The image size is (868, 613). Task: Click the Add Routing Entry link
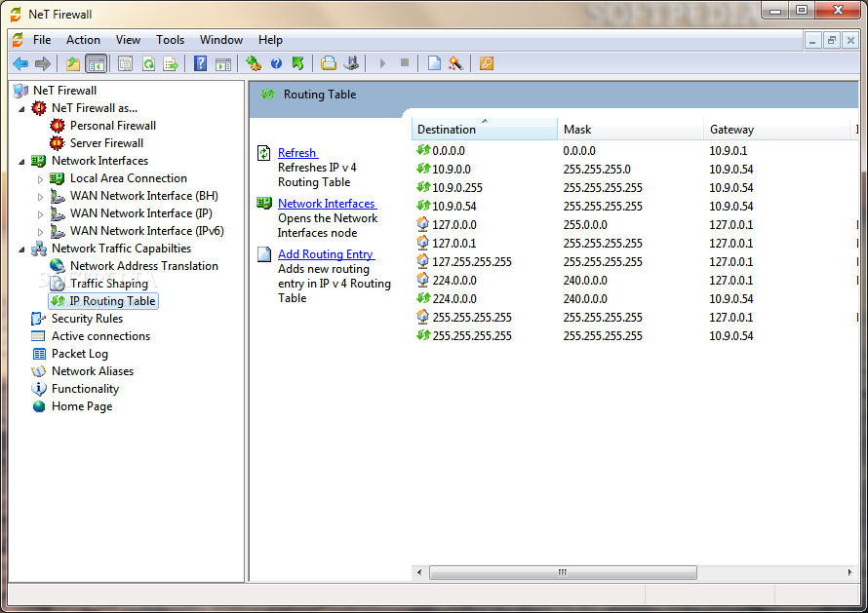tap(326, 254)
